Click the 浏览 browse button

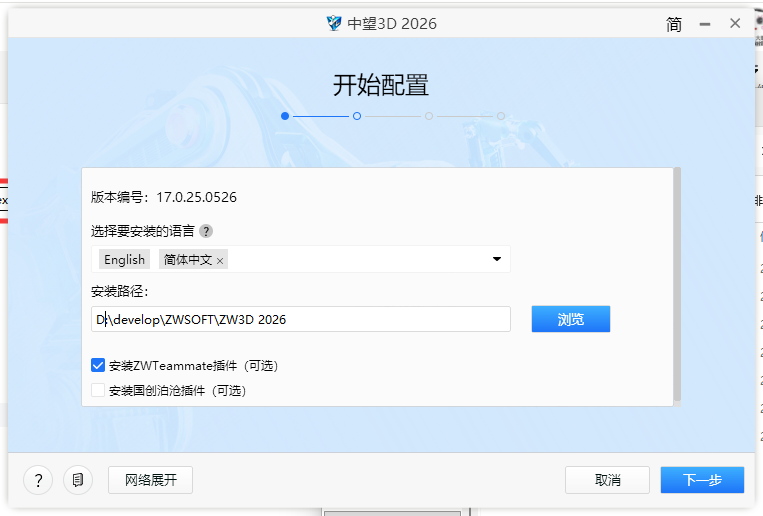[x=571, y=319]
